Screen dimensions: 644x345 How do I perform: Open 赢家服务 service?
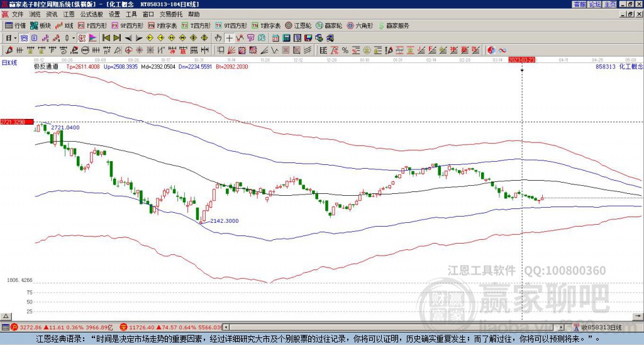coord(394,25)
